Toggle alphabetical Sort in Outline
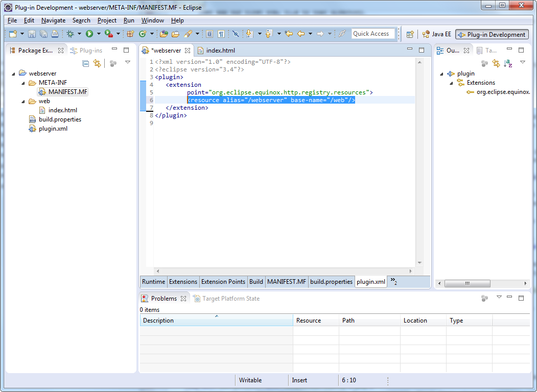Viewport: 537px width, 392px height. 508,63
